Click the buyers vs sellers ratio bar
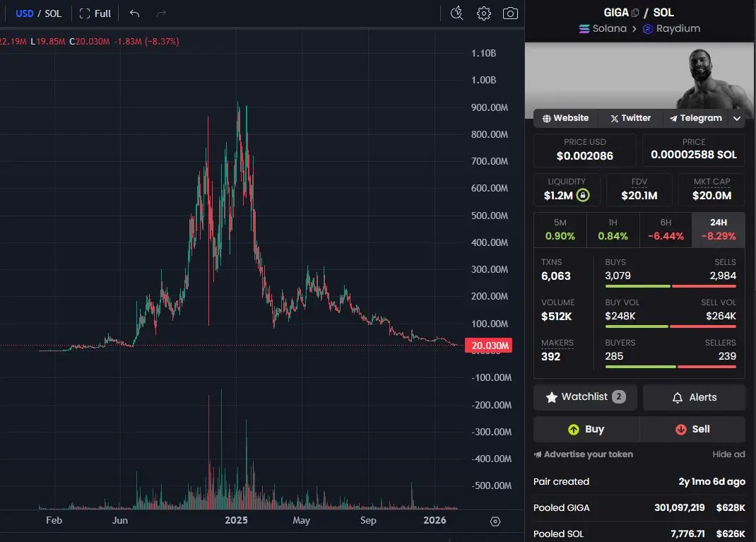 (671, 367)
